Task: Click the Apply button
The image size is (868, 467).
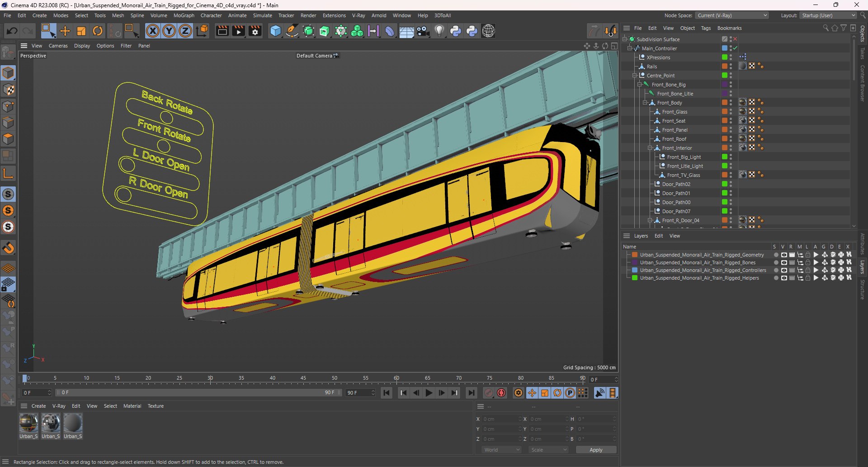Action: pos(596,450)
